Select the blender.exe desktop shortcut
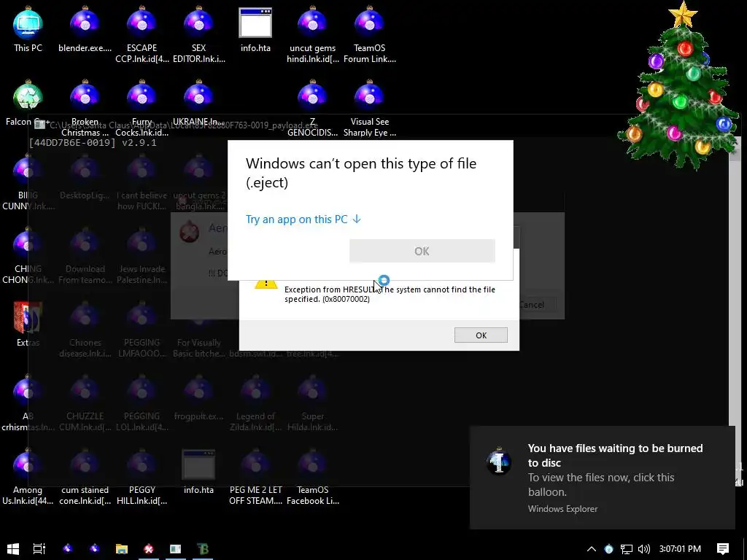The width and height of the screenshot is (747, 560). 85,28
